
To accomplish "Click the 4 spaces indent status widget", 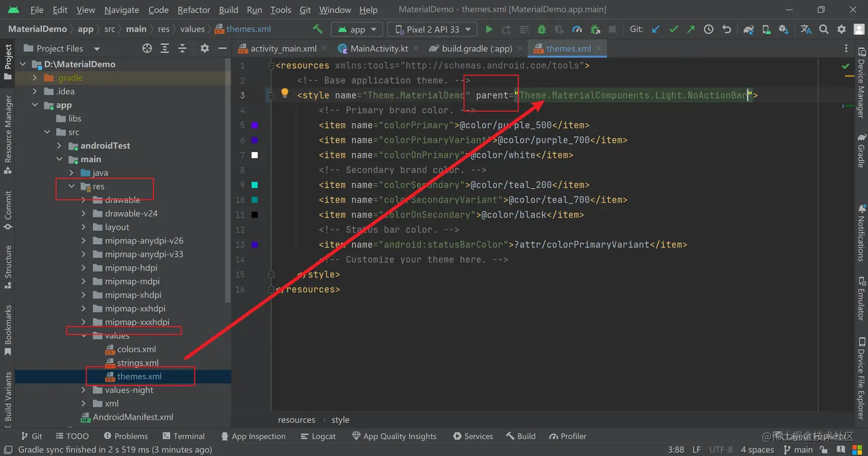I will [x=757, y=450].
